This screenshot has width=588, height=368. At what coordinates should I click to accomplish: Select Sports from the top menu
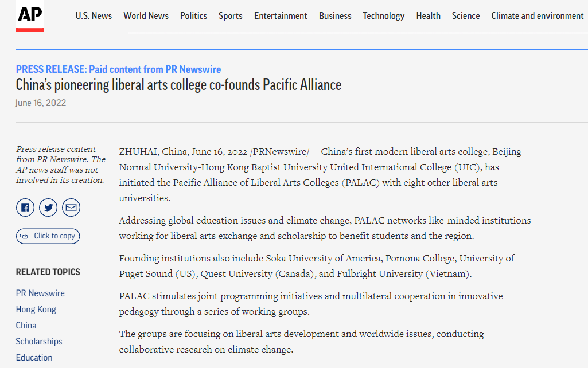tap(230, 16)
